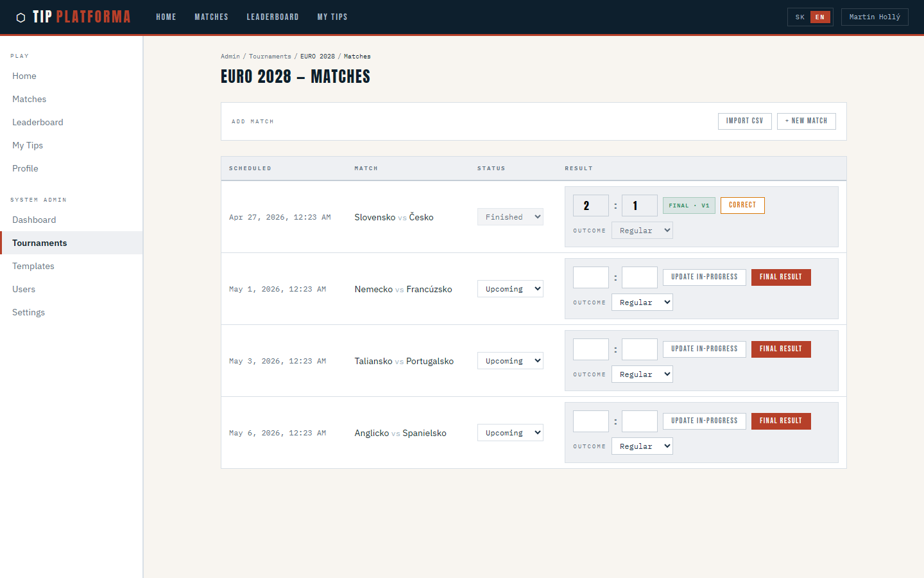The image size is (924, 578).
Task: Click the home score input for Anglicko vs Spanielsko
Action: (x=590, y=421)
